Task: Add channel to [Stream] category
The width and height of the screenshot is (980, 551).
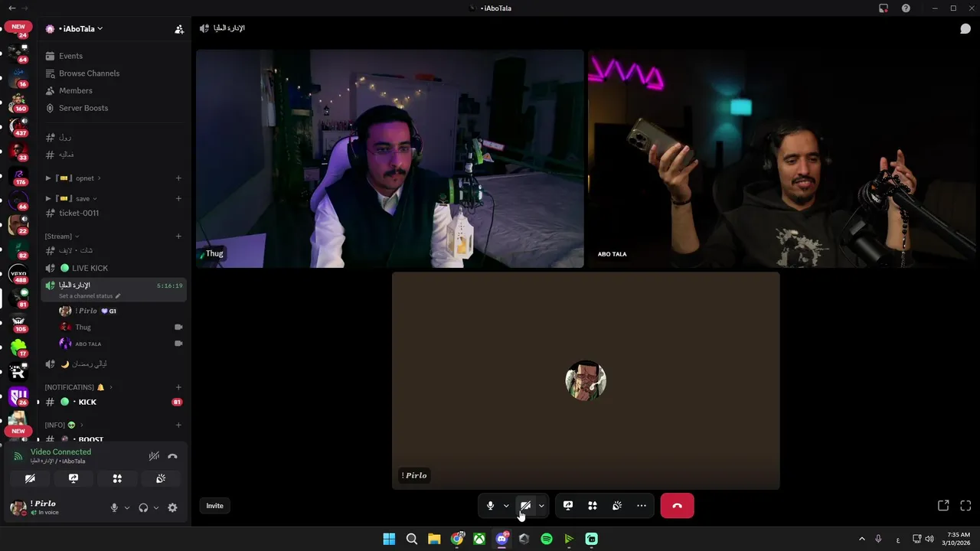Action: point(178,236)
